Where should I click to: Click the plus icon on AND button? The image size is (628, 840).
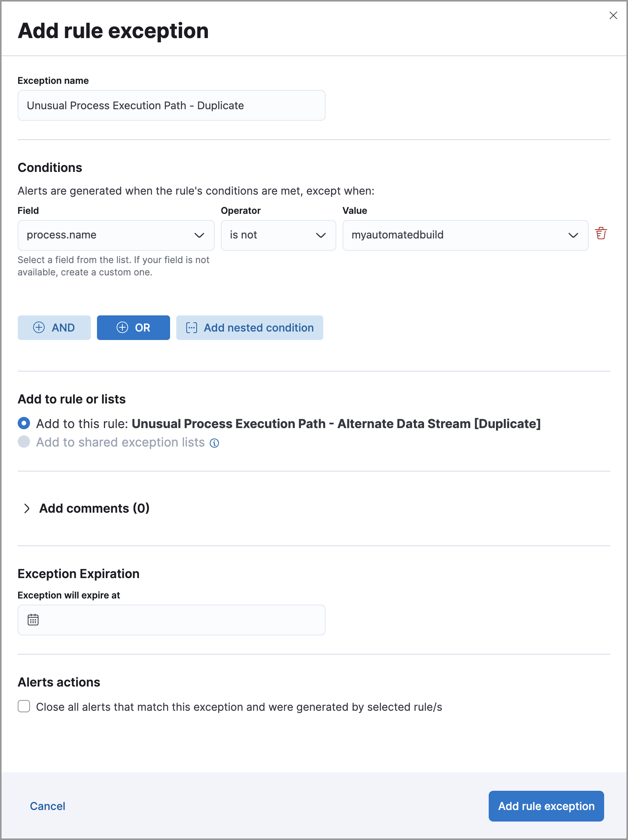click(x=39, y=327)
